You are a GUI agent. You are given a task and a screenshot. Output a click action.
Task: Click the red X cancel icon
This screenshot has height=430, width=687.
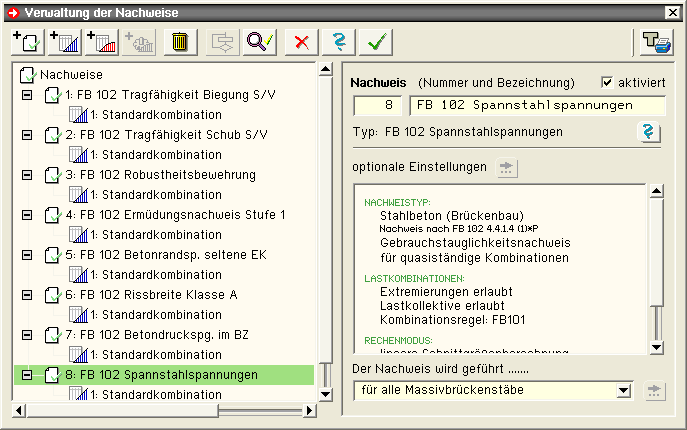point(299,41)
